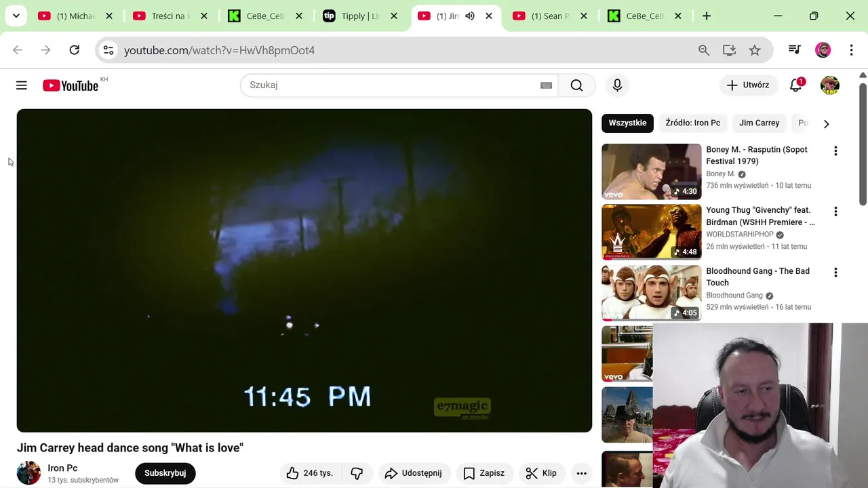Select the Jim Carrey filter chip
Viewport: 868px width, 488px height.
759,123
